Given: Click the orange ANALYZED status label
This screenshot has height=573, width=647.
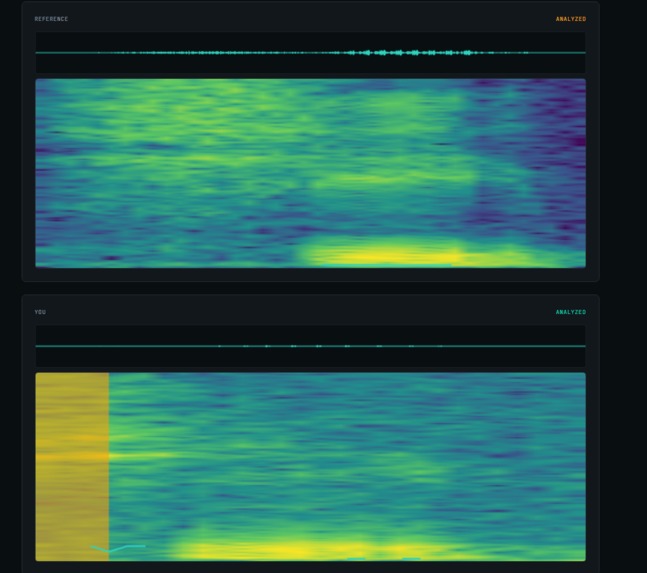Looking at the screenshot, I should tap(571, 19).
